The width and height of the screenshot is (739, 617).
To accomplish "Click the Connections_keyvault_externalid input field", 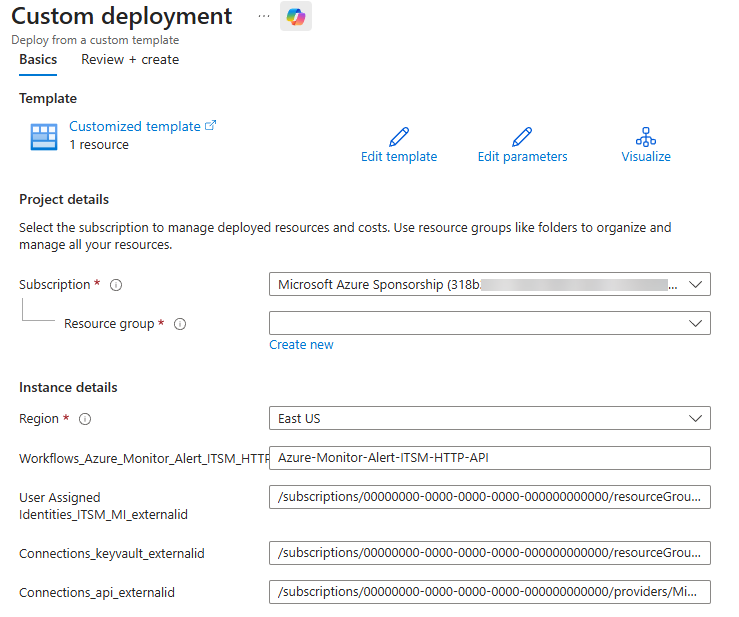I will tap(489, 553).
